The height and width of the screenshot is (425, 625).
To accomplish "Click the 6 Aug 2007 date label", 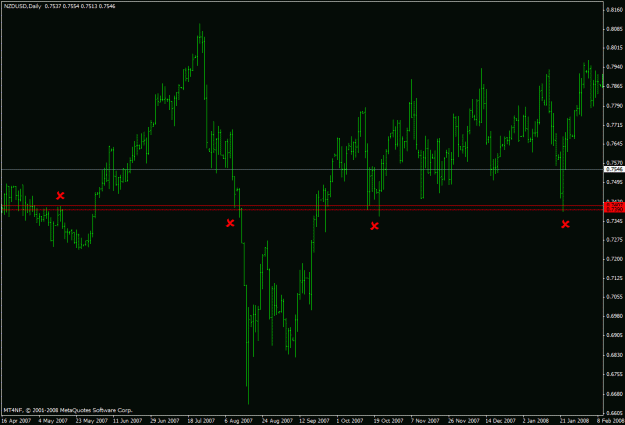I will 240,421.
